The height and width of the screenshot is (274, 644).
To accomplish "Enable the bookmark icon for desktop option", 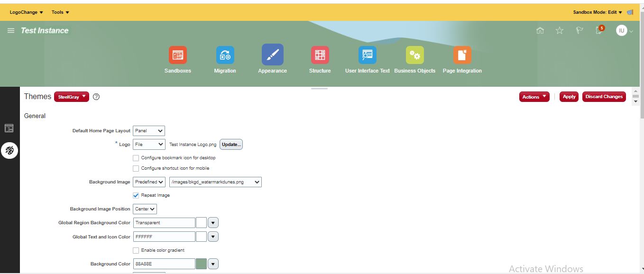I will click(x=136, y=157).
